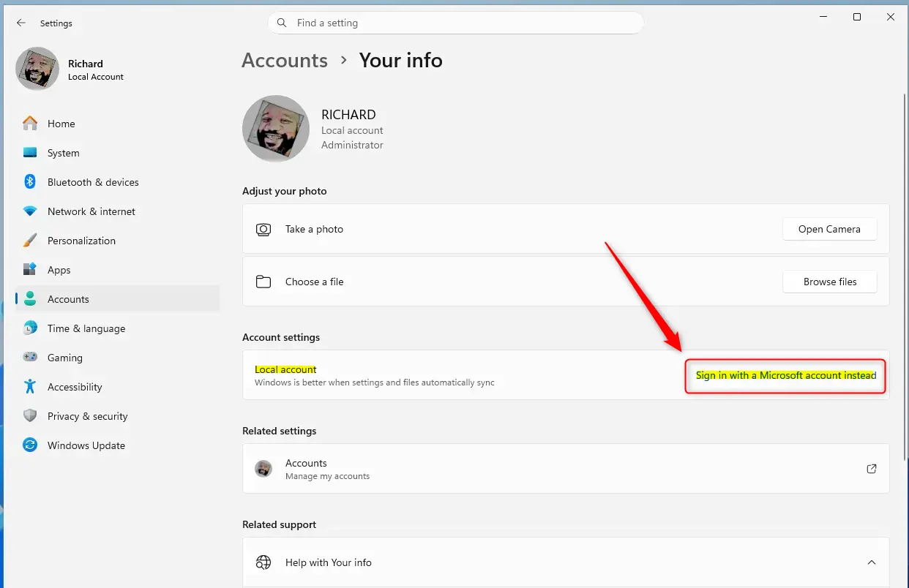909x588 pixels.
Task: Click the camera icon beside Take a photo
Action: click(263, 229)
